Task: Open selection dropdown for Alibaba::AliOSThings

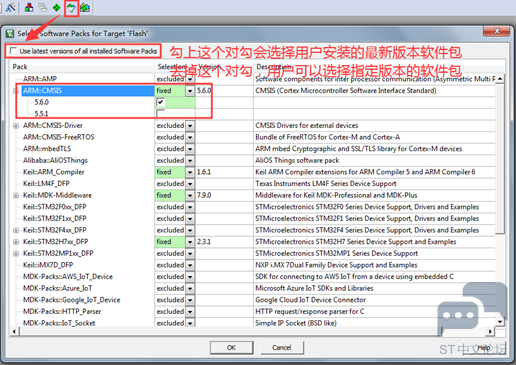Action: click(190, 161)
